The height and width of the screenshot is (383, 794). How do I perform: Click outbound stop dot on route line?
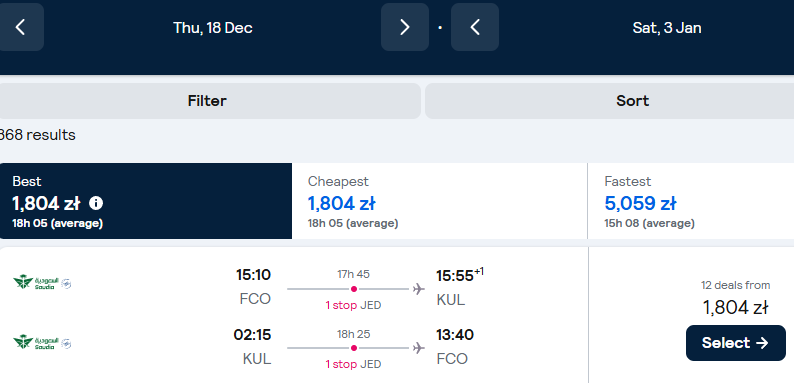pyautogui.click(x=353, y=289)
